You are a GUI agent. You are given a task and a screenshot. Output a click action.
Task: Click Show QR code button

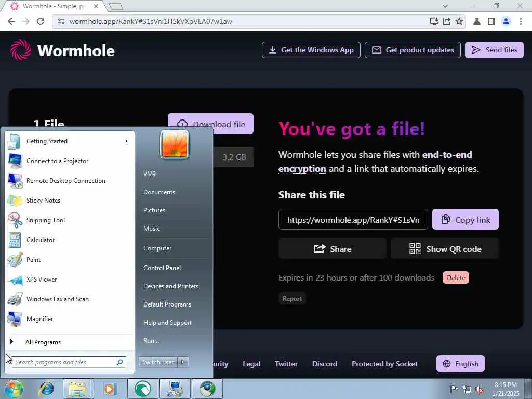445,249
